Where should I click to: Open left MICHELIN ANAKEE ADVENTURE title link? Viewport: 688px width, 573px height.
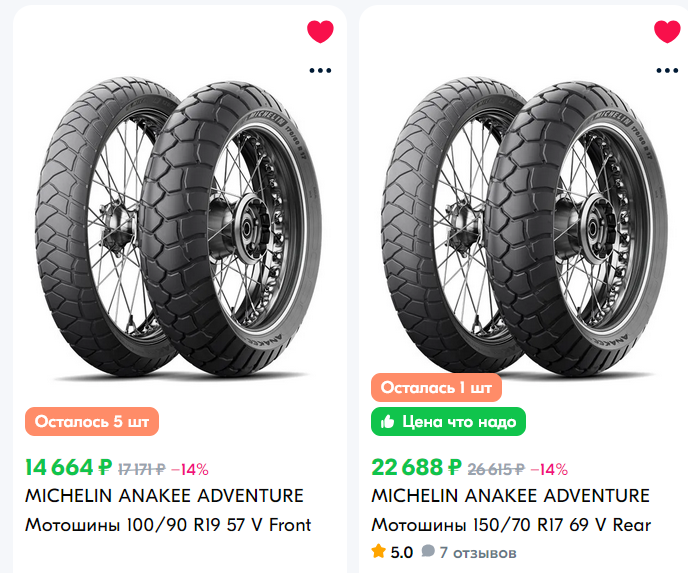(x=163, y=496)
